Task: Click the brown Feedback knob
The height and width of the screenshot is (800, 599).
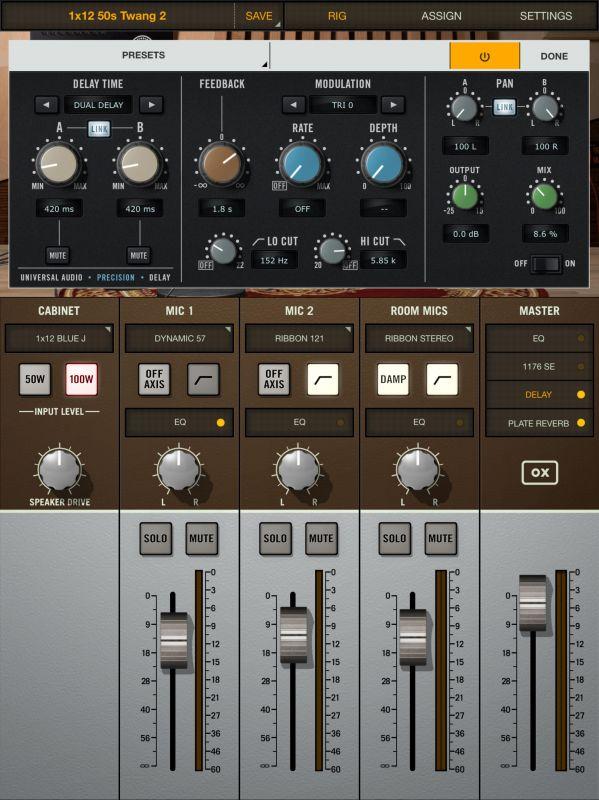Action: coord(221,163)
